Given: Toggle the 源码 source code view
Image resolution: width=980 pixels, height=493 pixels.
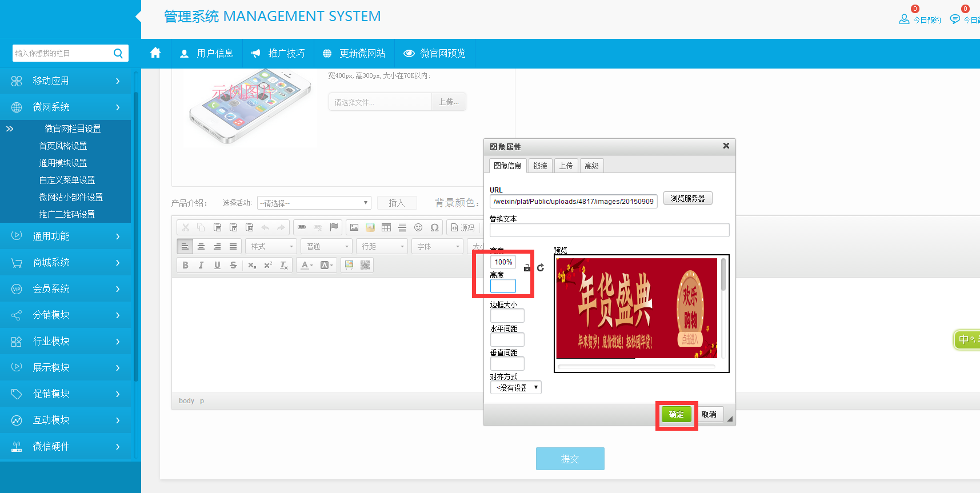Looking at the screenshot, I should pos(463,227).
